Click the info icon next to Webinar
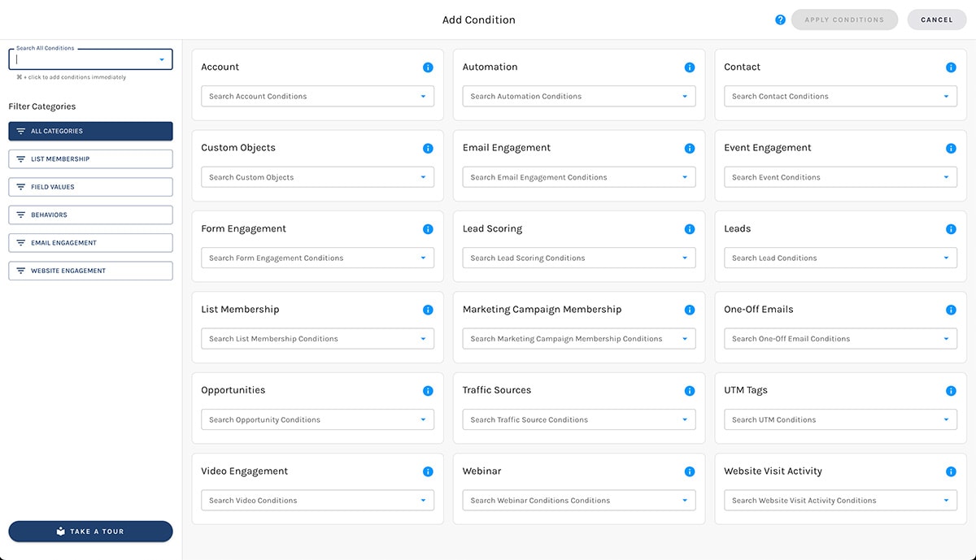This screenshot has width=976, height=560. [x=690, y=471]
